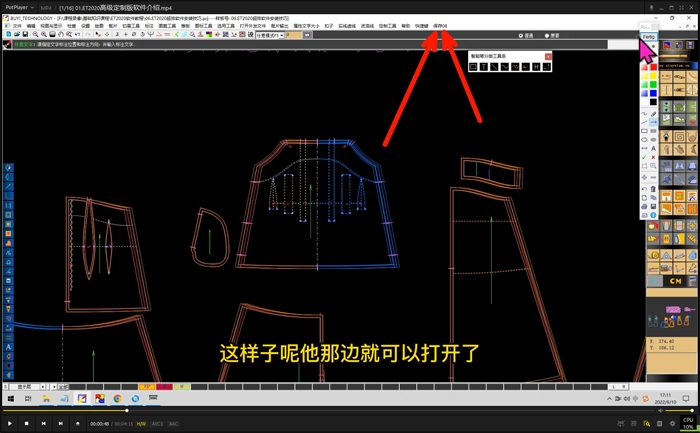The height and width of the screenshot is (433, 700).
Task: Open the 文件 menu
Action: 17,26
